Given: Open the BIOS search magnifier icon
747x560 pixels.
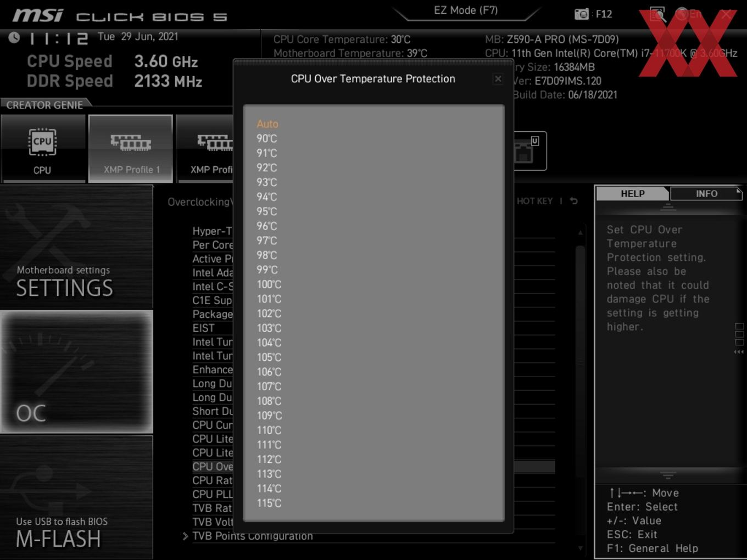Looking at the screenshot, I should 657,14.
